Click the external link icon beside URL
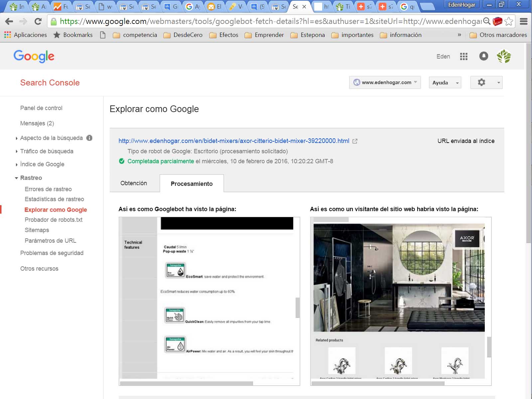 point(355,141)
